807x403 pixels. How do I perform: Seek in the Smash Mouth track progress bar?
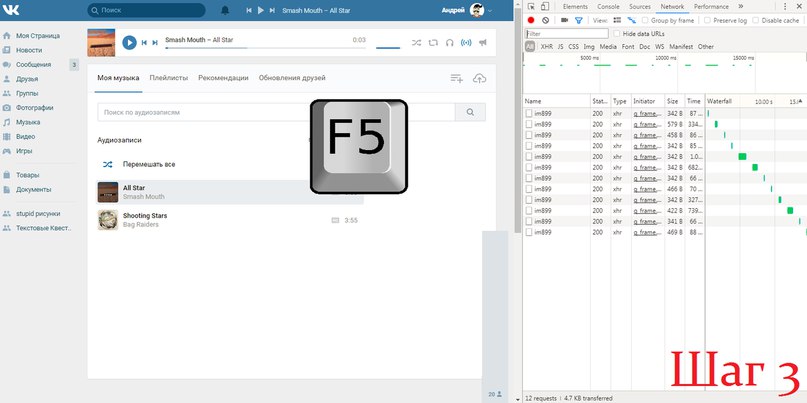265,48
